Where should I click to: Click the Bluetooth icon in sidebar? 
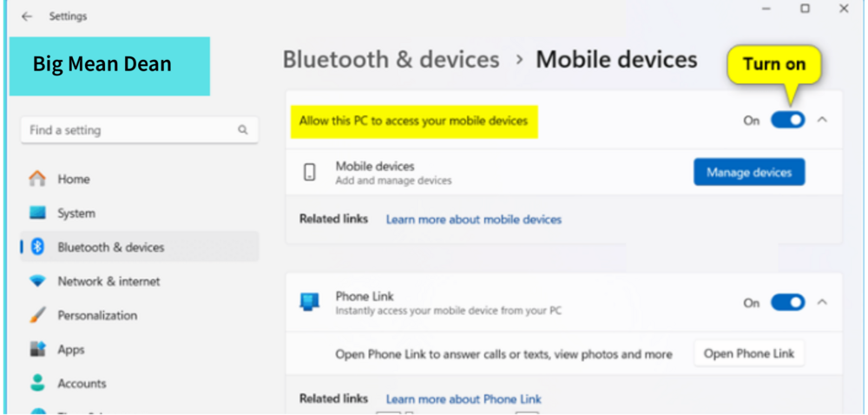click(x=37, y=247)
